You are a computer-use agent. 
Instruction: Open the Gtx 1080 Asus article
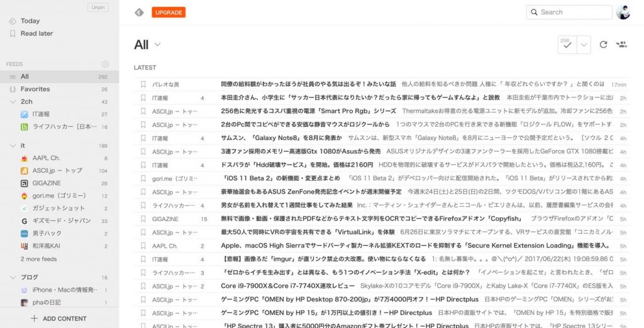[x=301, y=151]
